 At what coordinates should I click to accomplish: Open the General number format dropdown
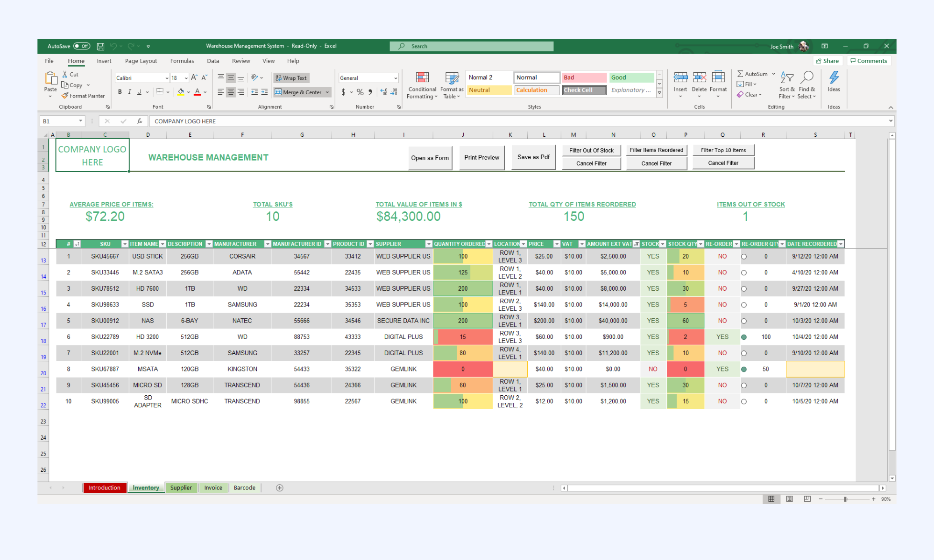(x=396, y=78)
